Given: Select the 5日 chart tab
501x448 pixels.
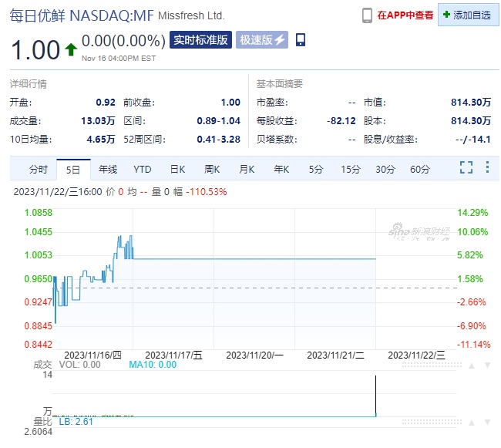Looking at the screenshot, I should coord(73,170).
